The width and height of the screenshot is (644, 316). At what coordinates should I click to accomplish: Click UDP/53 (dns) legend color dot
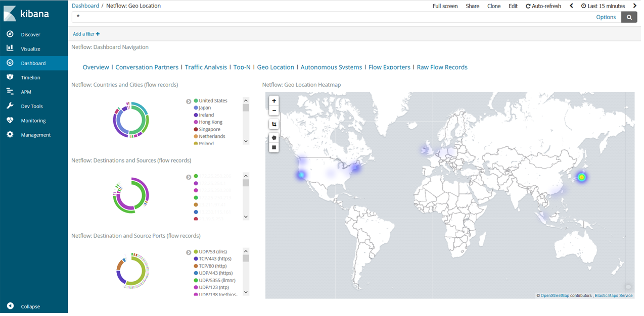tap(196, 252)
